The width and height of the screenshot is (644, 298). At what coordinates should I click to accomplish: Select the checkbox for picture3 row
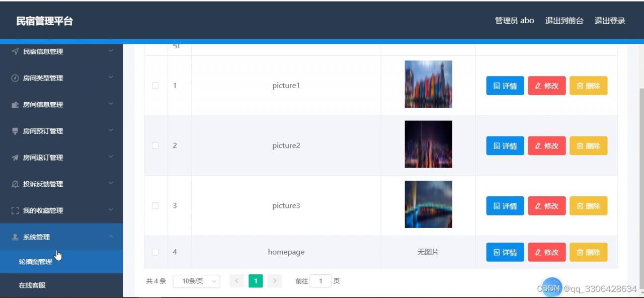pyautogui.click(x=155, y=206)
